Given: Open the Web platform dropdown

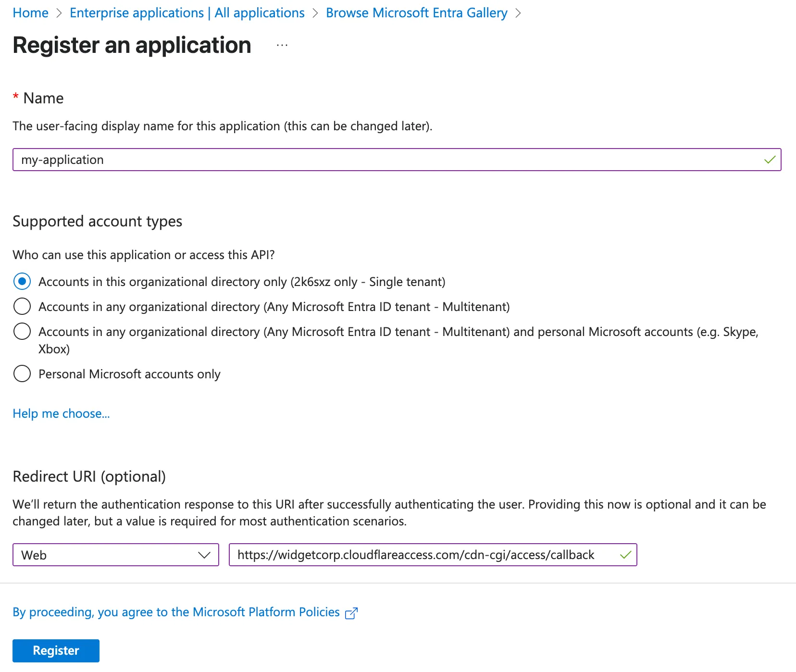Looking at the screenshot, I should coord(115,555).
